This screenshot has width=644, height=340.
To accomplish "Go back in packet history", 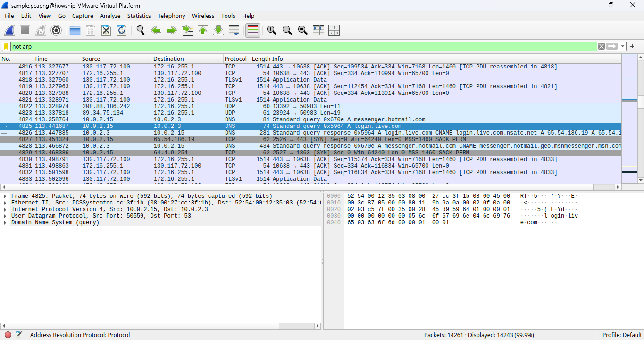I will coord(156,30).
